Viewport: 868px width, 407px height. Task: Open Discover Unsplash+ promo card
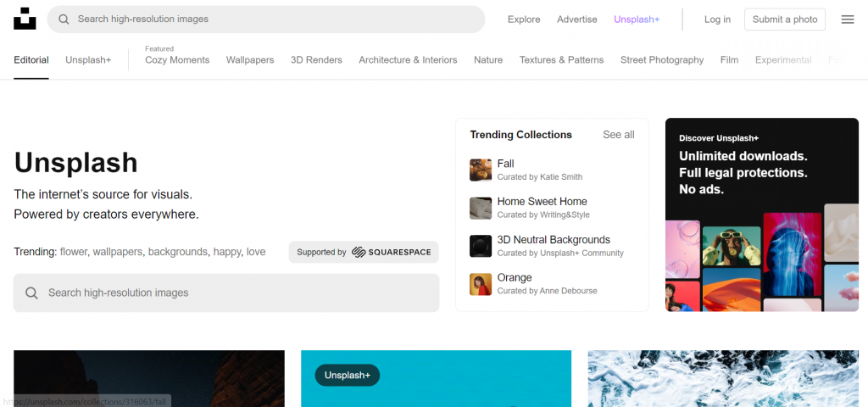click(x=762, y=215)
